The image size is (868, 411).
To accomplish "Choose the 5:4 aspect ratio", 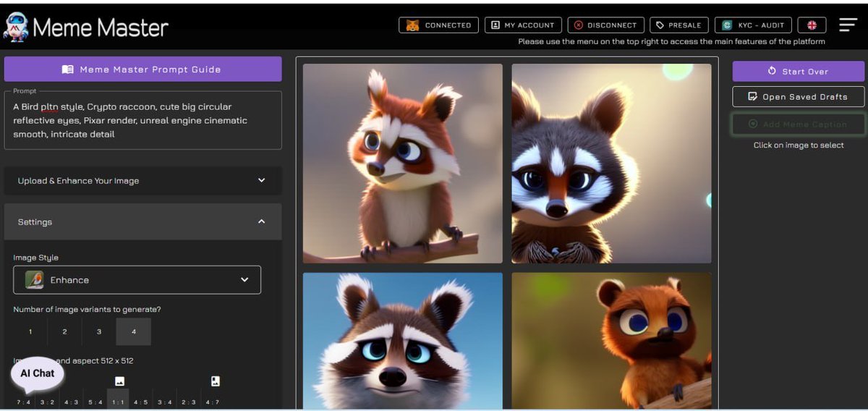I will click(95, 402).
